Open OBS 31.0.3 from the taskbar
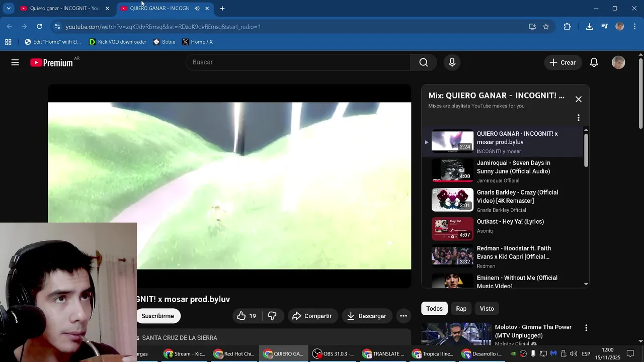 334,354
